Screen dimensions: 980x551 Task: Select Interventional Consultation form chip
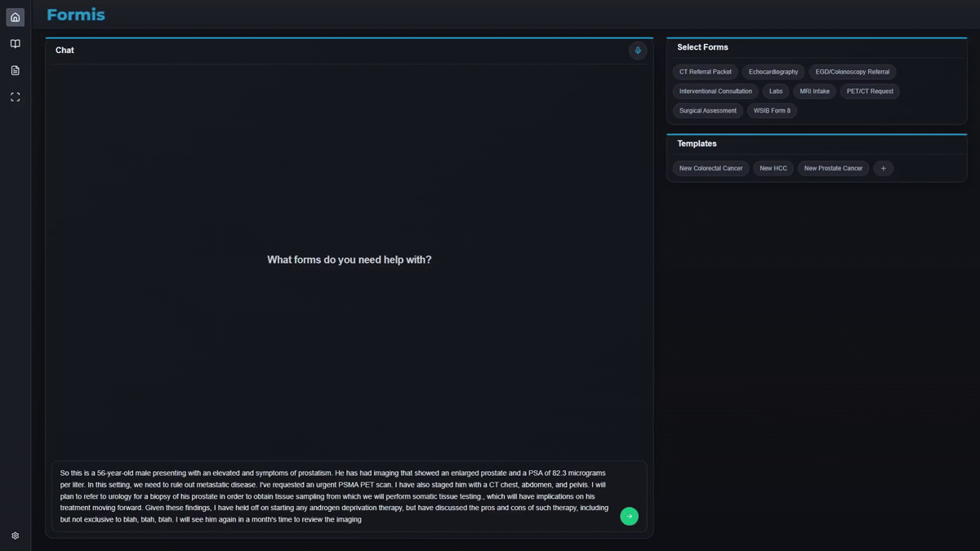click(715, 91)
